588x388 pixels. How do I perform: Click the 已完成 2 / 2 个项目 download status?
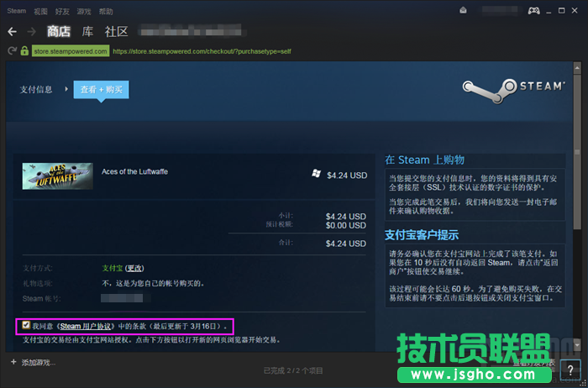[293, 370]
